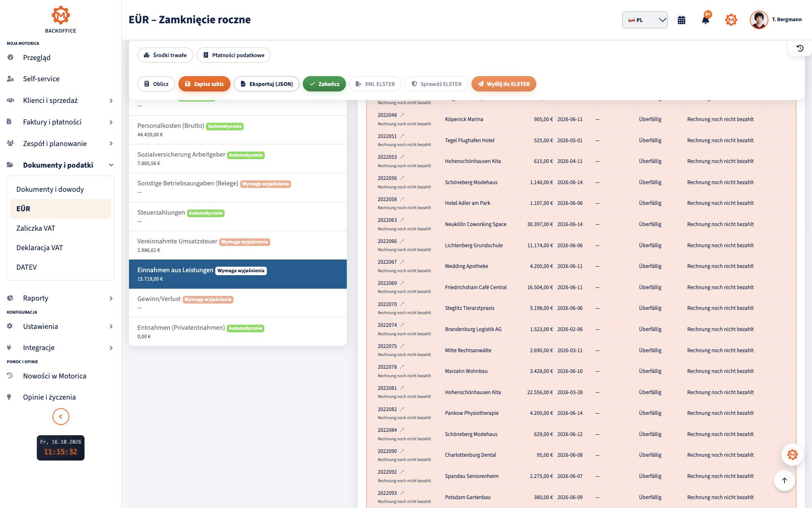
Task: Send with Wyślij do ELSTER button
Action: [x=504, y=84]
